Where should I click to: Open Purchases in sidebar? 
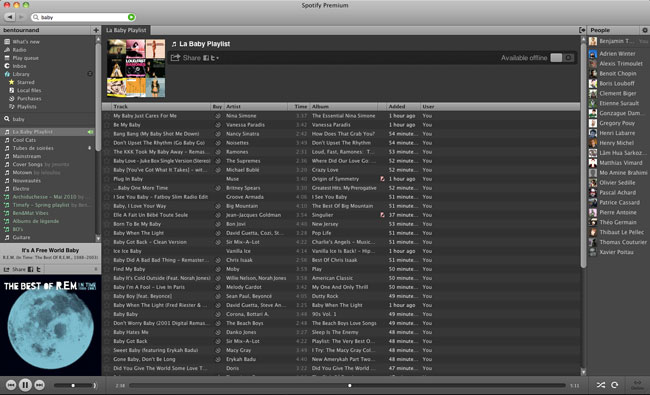pos(29,99)
